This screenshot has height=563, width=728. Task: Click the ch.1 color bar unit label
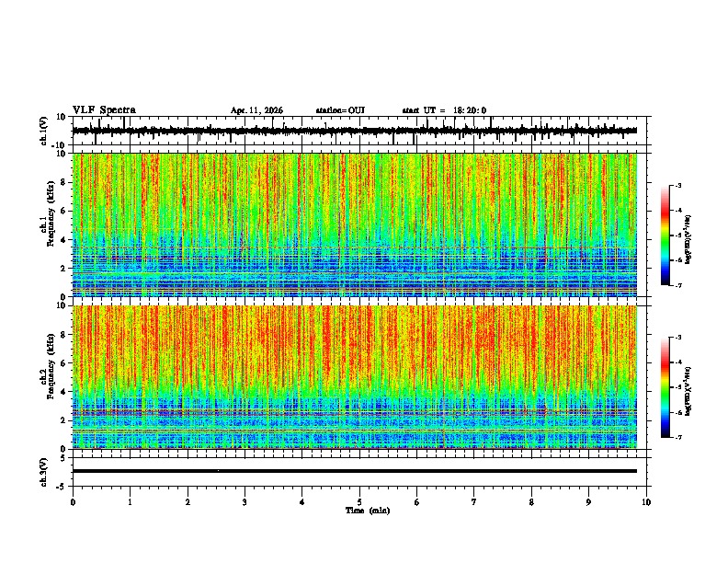688,240
